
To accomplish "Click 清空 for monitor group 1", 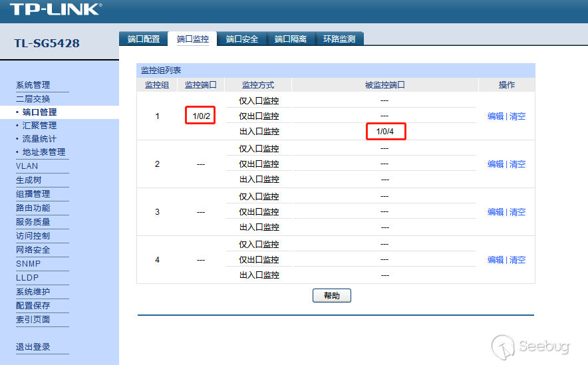I will tap(517, 116).
